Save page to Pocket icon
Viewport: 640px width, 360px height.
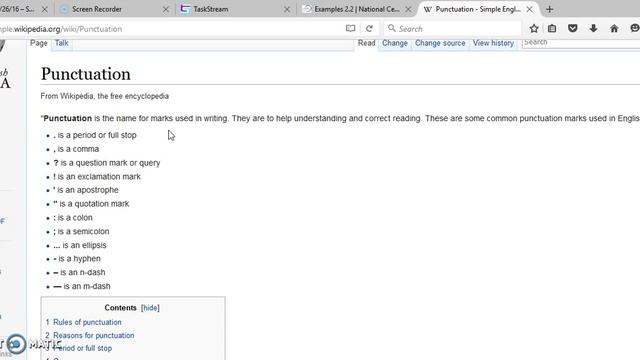point(573,29)
